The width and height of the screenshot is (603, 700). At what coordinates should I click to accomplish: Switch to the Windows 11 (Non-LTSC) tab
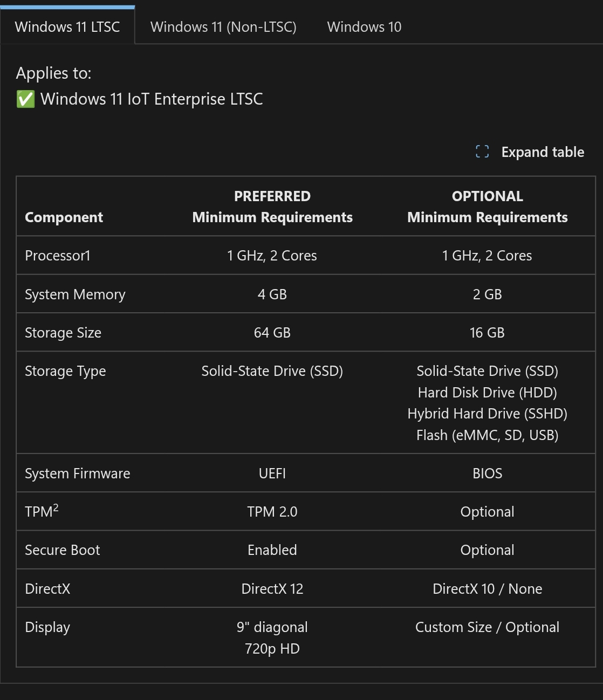point(223,27)
